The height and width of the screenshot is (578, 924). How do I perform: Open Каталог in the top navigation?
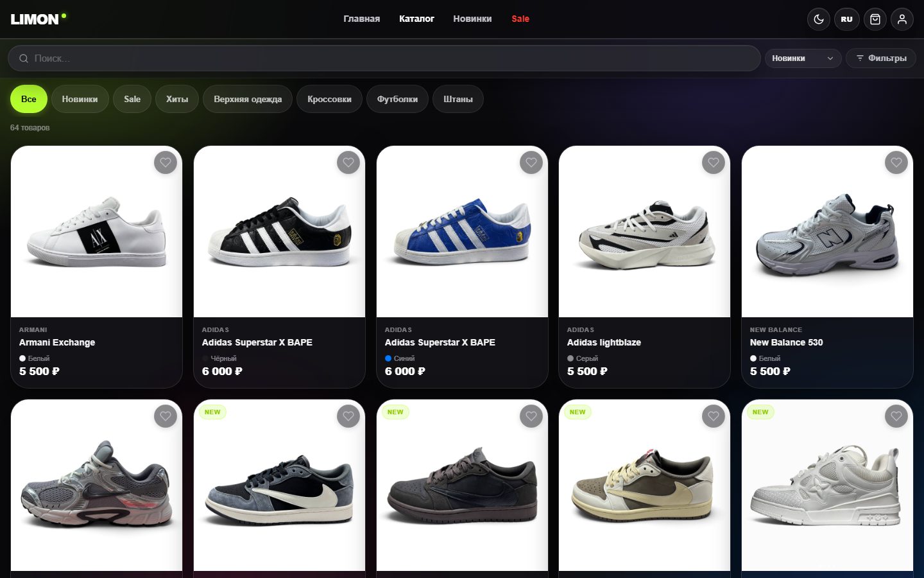point(416,19)
